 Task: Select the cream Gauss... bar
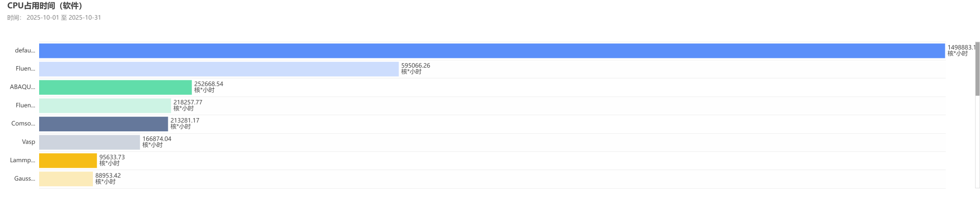click(66, 179)
